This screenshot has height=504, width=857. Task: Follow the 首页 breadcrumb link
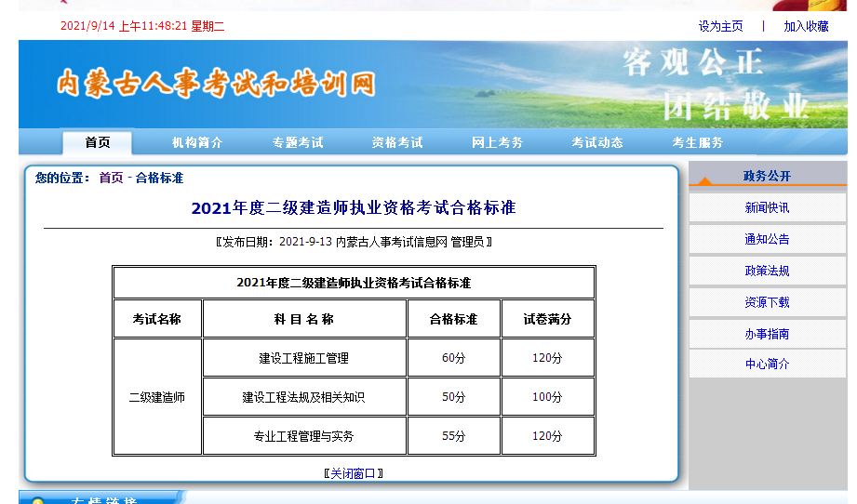[x=111, y=178]
